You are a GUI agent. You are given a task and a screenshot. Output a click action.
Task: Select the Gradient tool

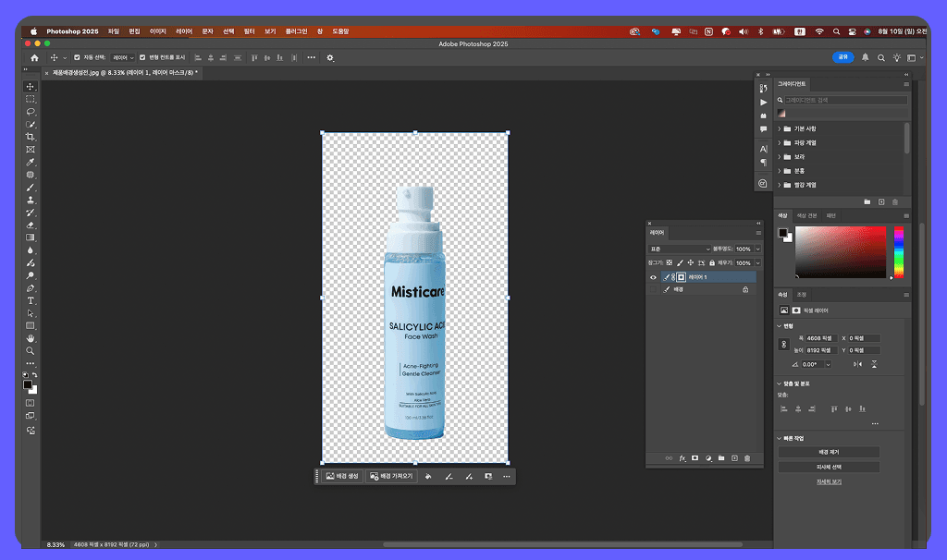click(31, 237)
